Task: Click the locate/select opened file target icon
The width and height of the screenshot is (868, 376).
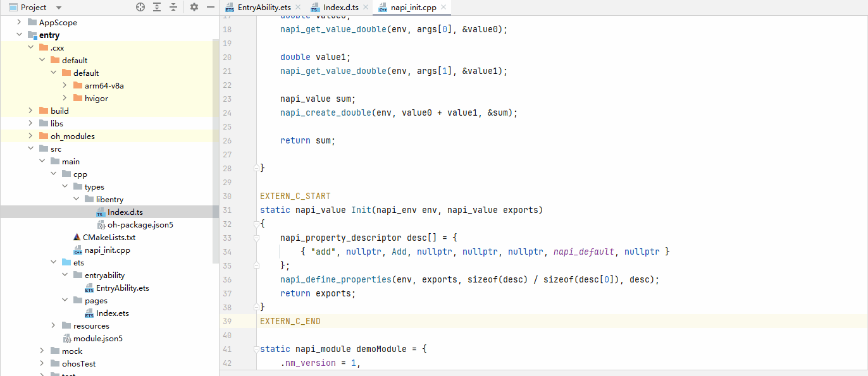Action: pos(140,7)
